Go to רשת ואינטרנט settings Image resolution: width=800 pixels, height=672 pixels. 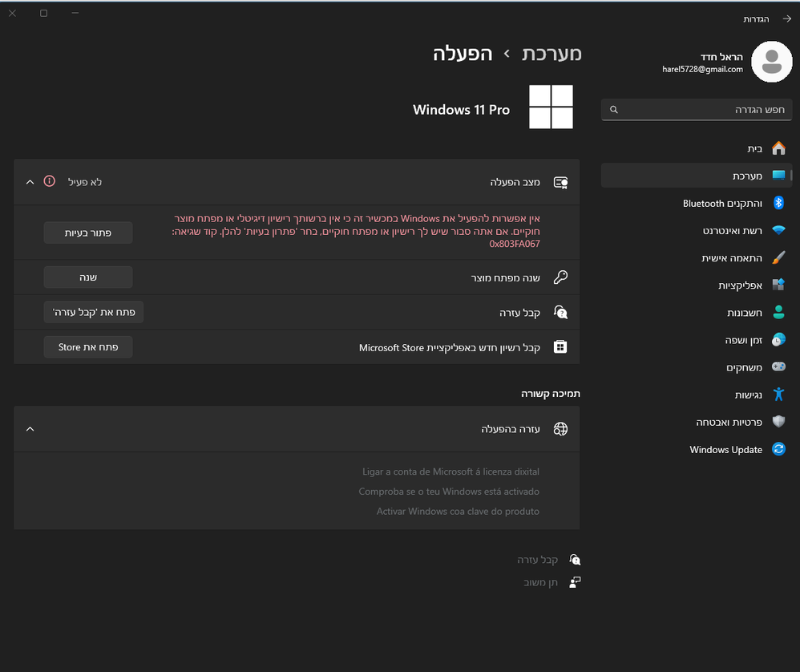point(697,231)
